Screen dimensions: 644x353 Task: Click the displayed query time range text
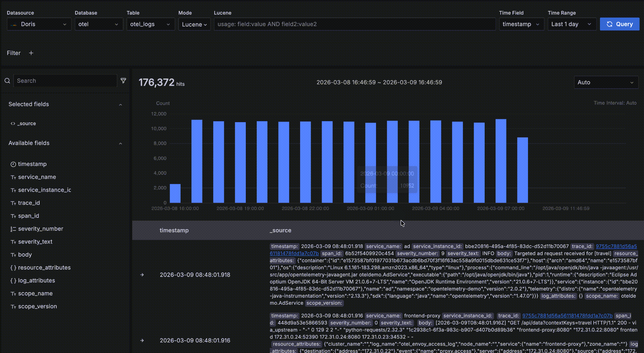(x=379, y=82)
